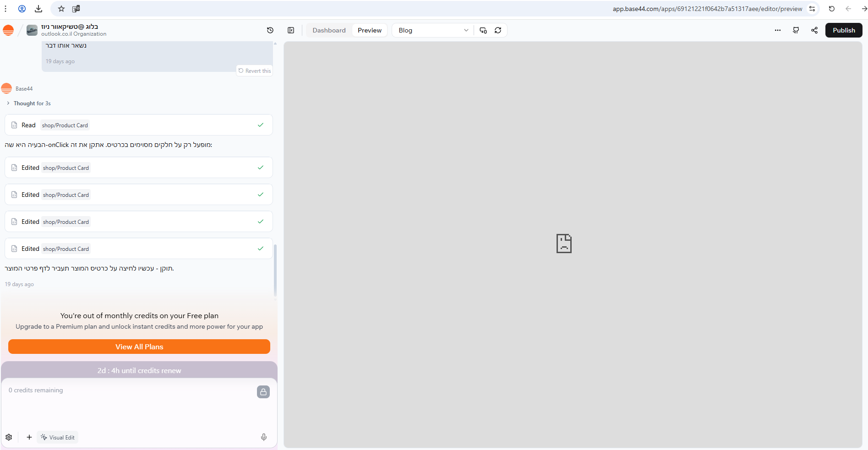Click the share icon near Publish

(x=814, y=30)
